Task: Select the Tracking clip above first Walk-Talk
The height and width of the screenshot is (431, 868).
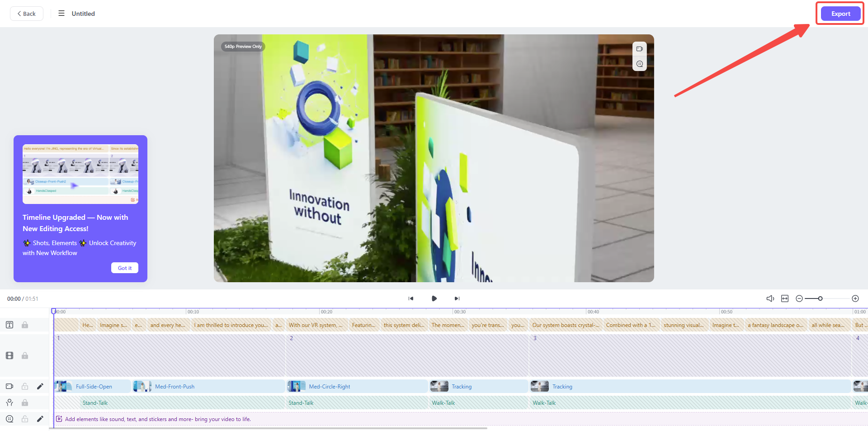Action: 478,386
